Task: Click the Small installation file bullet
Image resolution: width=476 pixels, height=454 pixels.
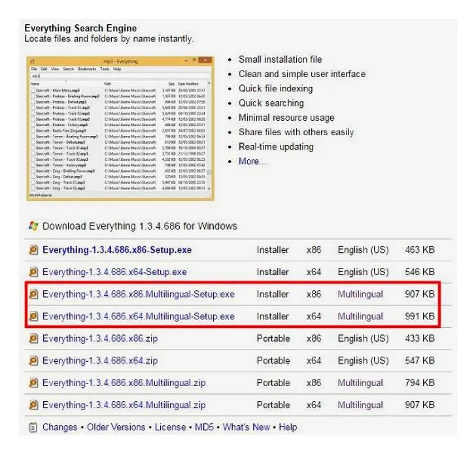Action: point(280,59)
